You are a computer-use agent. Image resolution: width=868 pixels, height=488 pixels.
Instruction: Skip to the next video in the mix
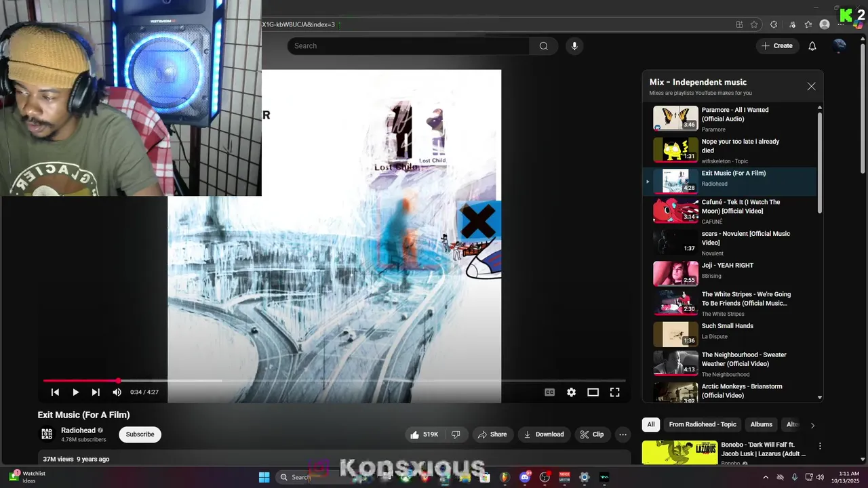(96, 392)
